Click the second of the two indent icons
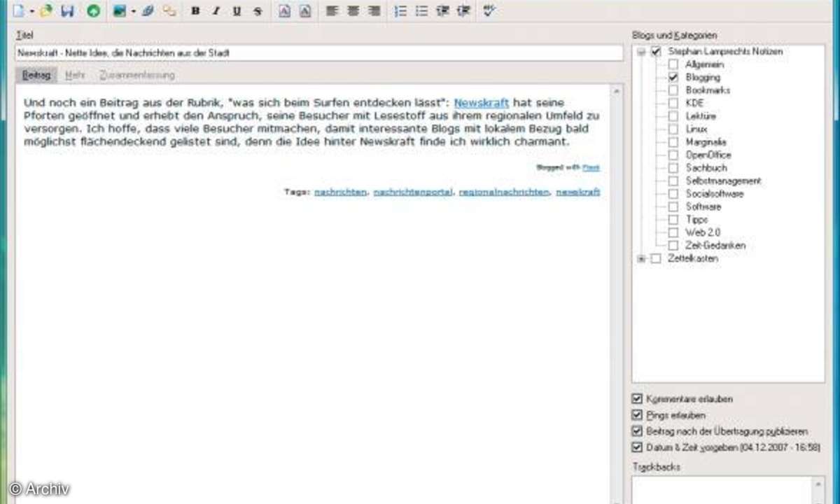 pyautogui.click(x=463, y=11)
